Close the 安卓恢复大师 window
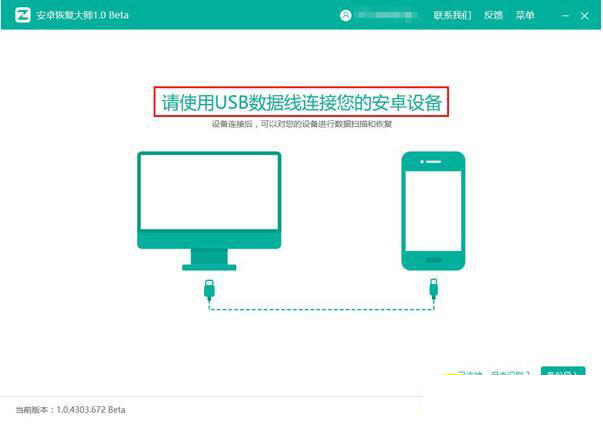The image size is (603, 430). pos(584,16)
